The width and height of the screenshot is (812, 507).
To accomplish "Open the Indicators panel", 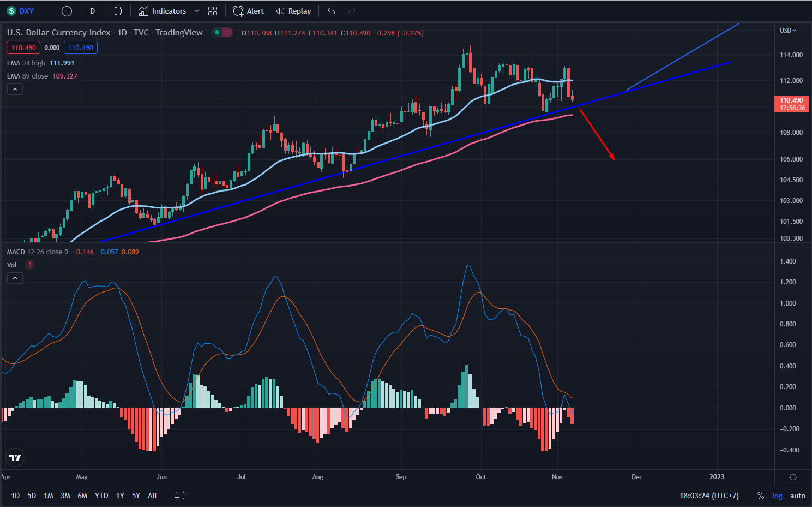I will 163,11.
